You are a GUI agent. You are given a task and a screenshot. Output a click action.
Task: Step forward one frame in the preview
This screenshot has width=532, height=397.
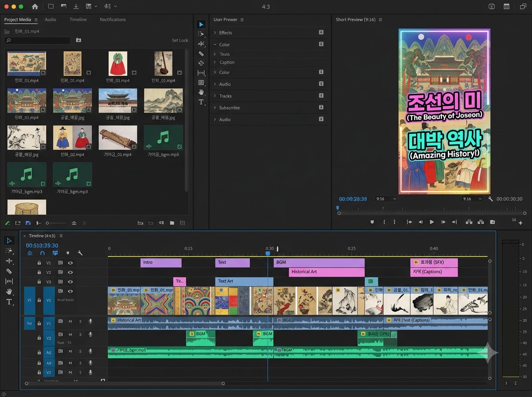pyautogui.click(x=443, y=222)
